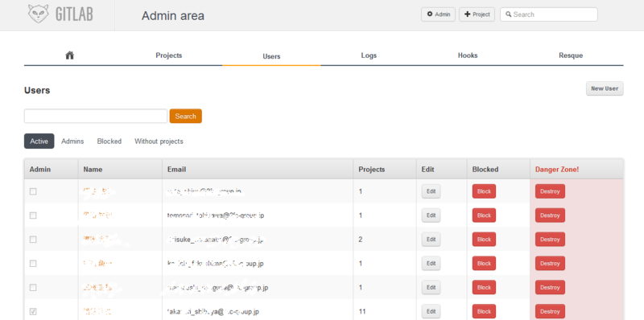This screenshot has width=644, height=320.
Task: Create a new project with the plus Project button
Action: tap(477, 14)
